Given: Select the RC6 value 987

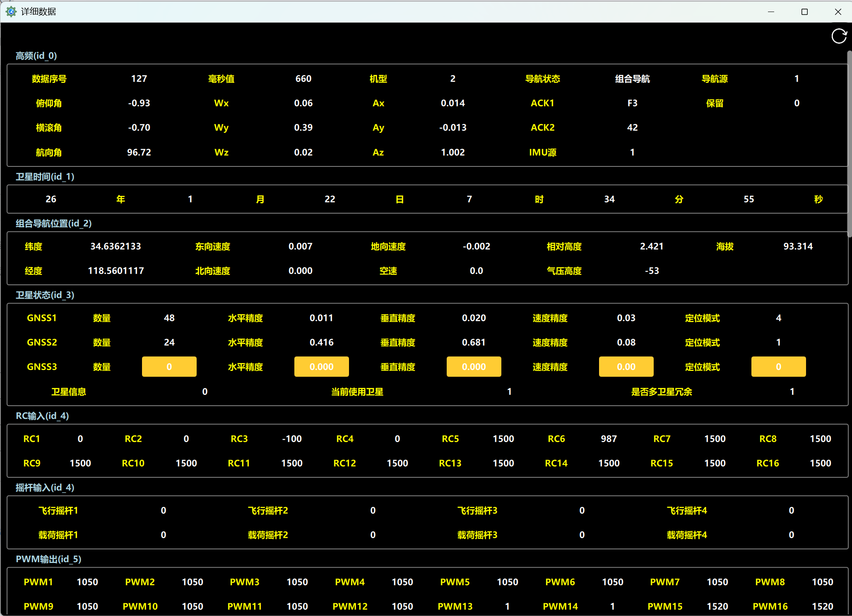Looking at the screenshot, I should tap(609, 439).
